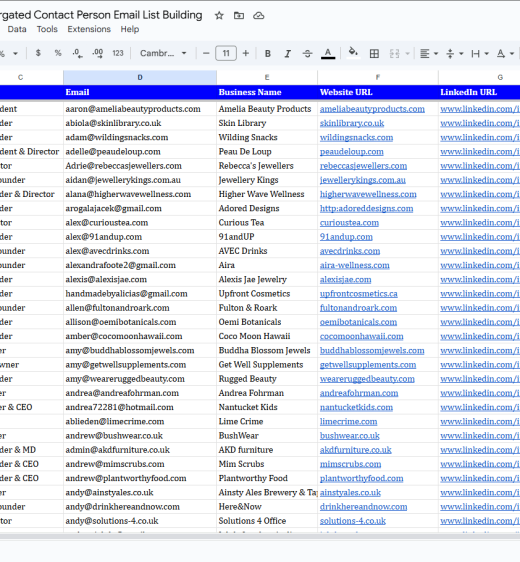Decrease decimal places
Image resolution: width=520 pixels, height=562 pixels.
[77, 53]
